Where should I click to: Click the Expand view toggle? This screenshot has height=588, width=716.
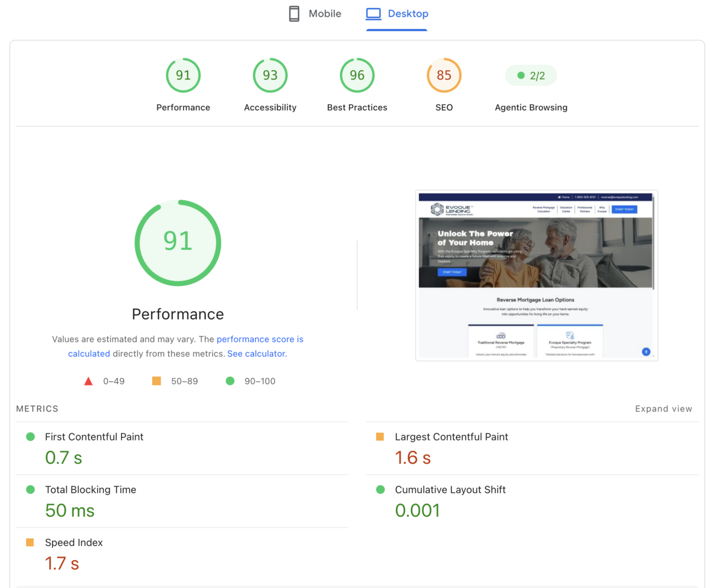click(663, 409)
